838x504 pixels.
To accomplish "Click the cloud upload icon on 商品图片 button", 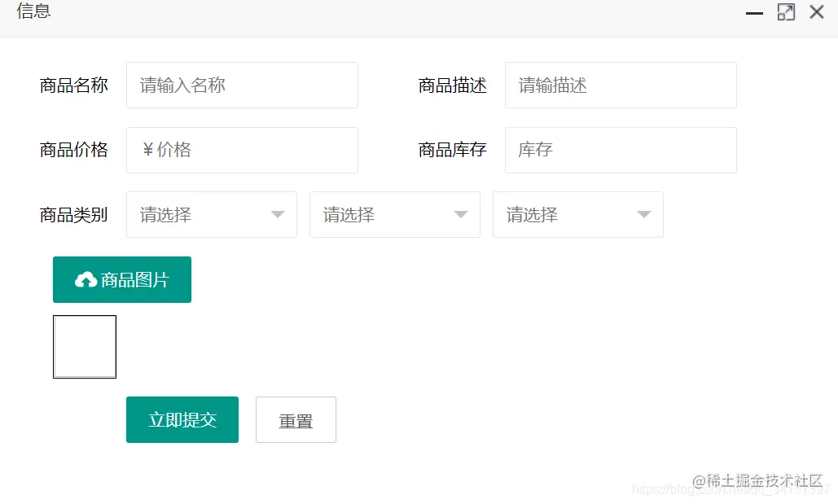I will point(86,278).
